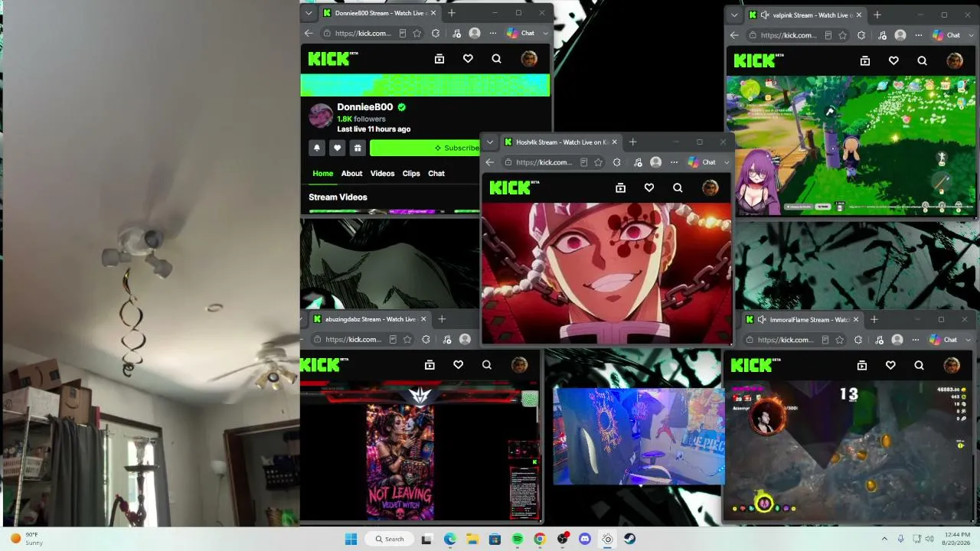Screen dimensions: 980x551
Task: Expand the tab list in the DonnieeB00 window
Action: point(309,13)
